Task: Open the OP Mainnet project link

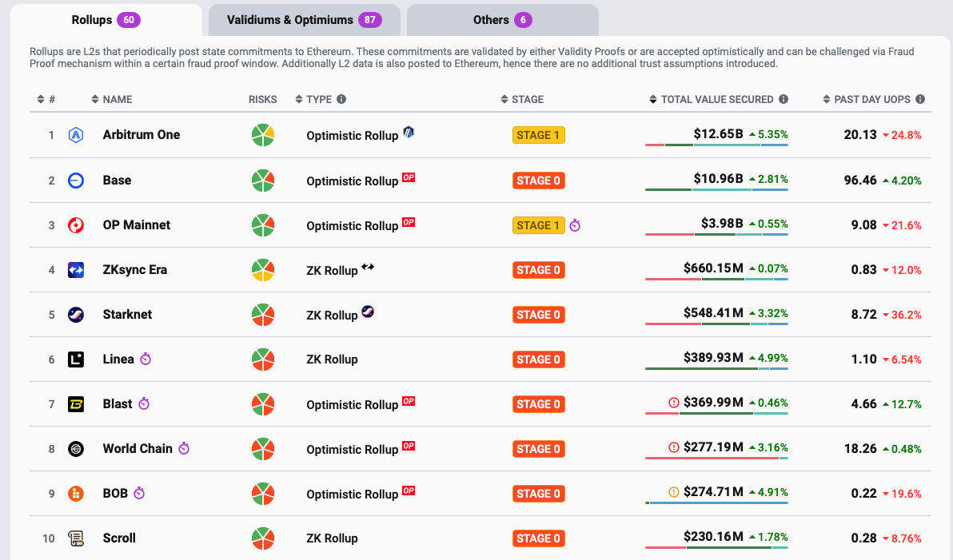Action: 136,225
